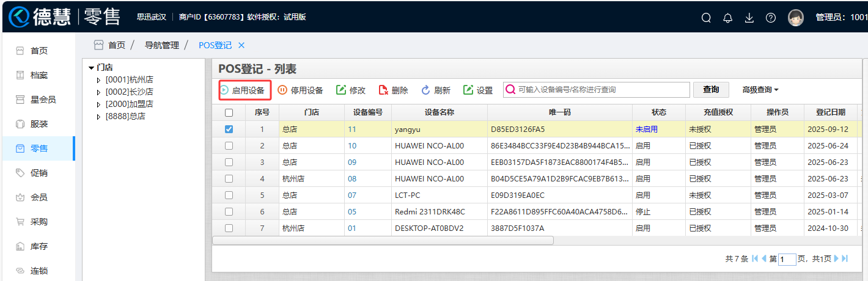The height and width of the screenshot is (281, 868).
Task: Collapse the 门店 root tree node
Action: 91,68
